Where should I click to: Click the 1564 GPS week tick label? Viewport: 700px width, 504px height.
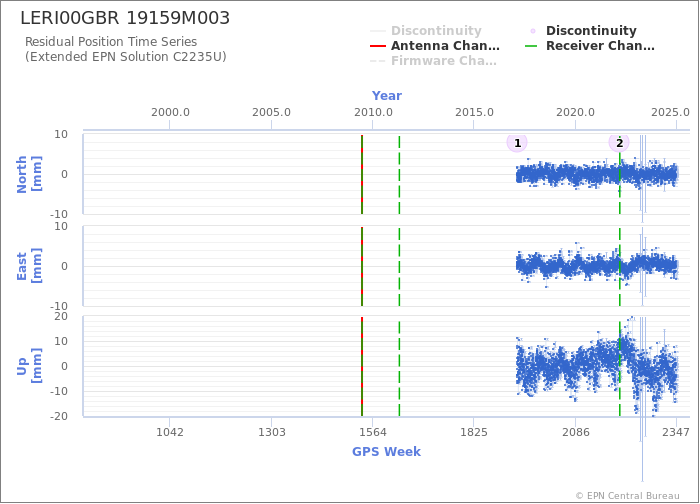point(373,432)
